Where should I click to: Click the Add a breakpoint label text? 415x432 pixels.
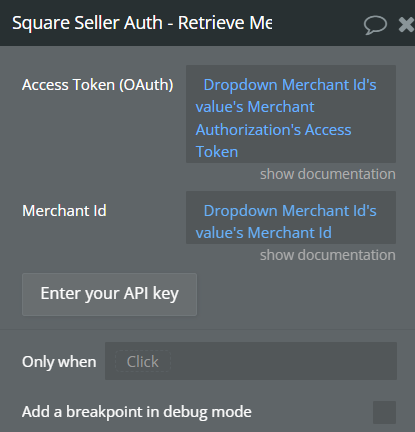point(137,412)
